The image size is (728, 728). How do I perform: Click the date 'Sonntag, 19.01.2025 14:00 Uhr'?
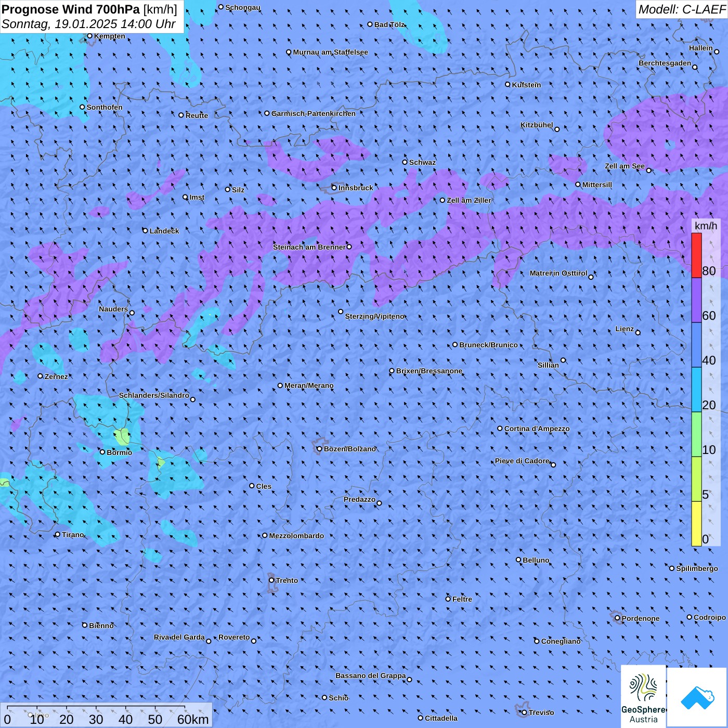(x=89, y=24)
